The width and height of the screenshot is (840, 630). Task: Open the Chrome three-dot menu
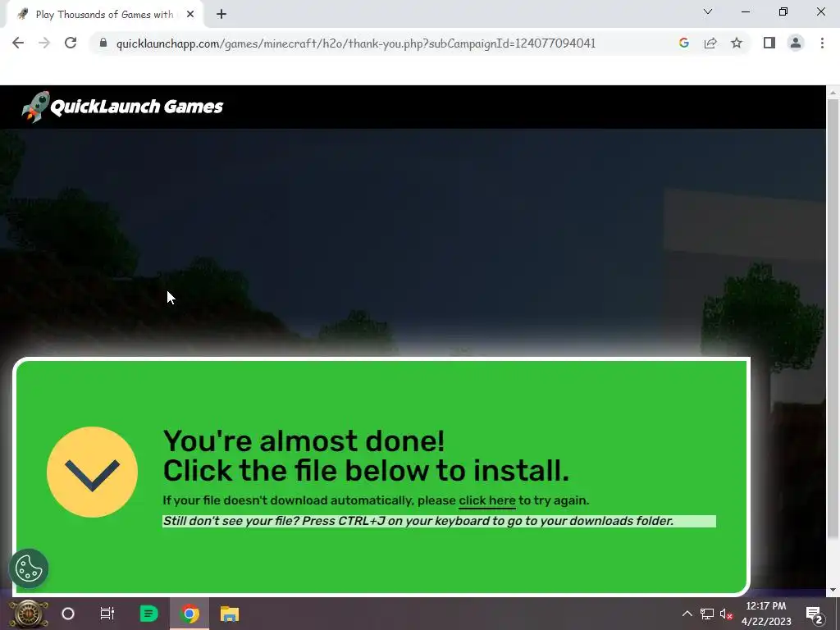[x=822, y=43]
